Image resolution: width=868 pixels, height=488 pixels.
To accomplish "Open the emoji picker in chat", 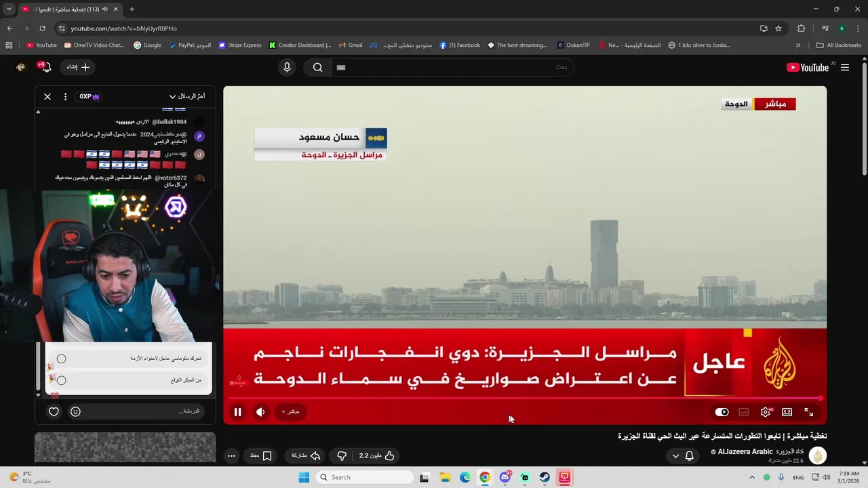I will click(x=75, y=411).
